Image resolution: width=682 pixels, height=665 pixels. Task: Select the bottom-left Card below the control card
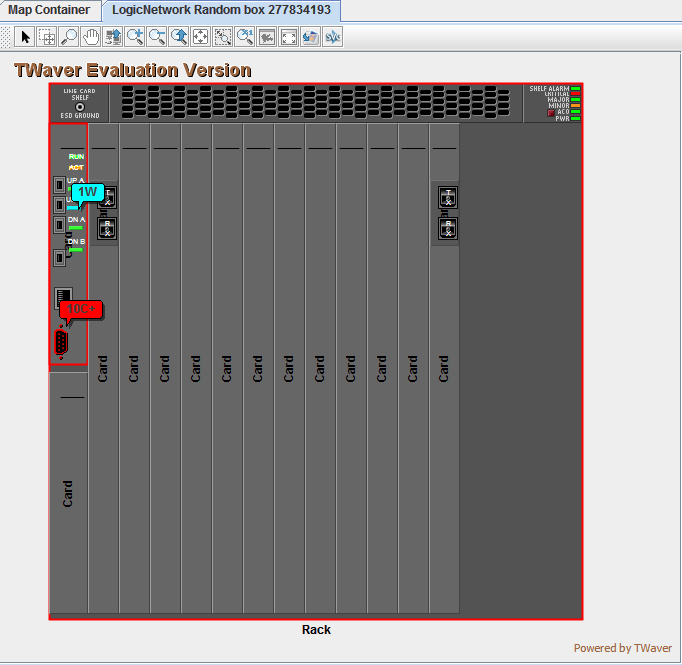pos(69,493)
